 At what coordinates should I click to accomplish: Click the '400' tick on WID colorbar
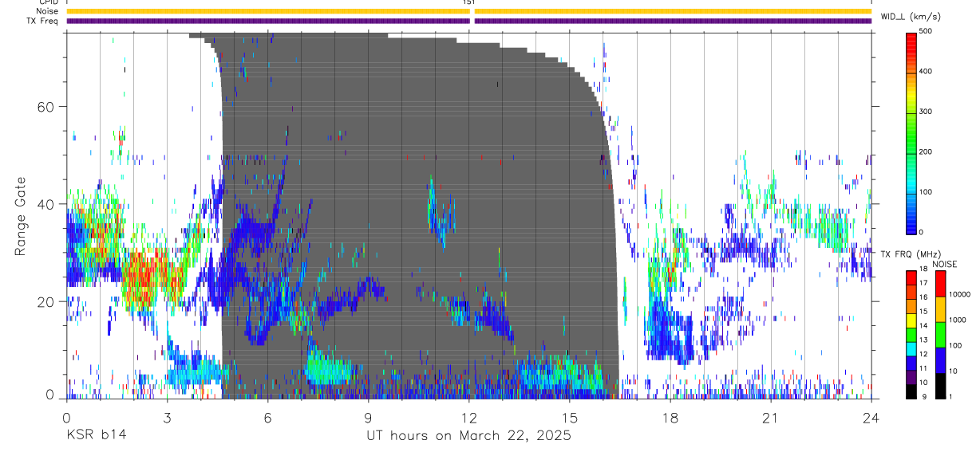(927, 71)
